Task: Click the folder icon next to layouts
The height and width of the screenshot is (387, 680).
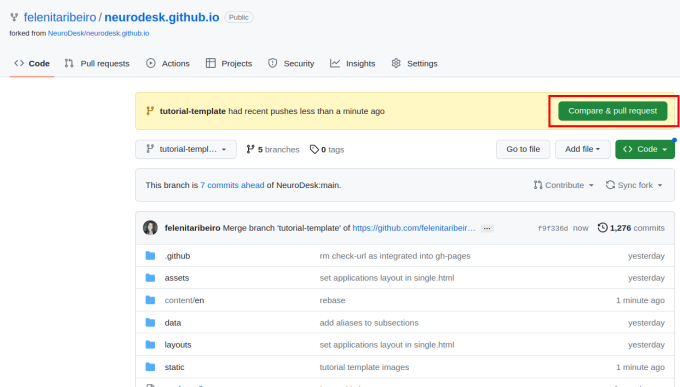Action: coord(150,345)
